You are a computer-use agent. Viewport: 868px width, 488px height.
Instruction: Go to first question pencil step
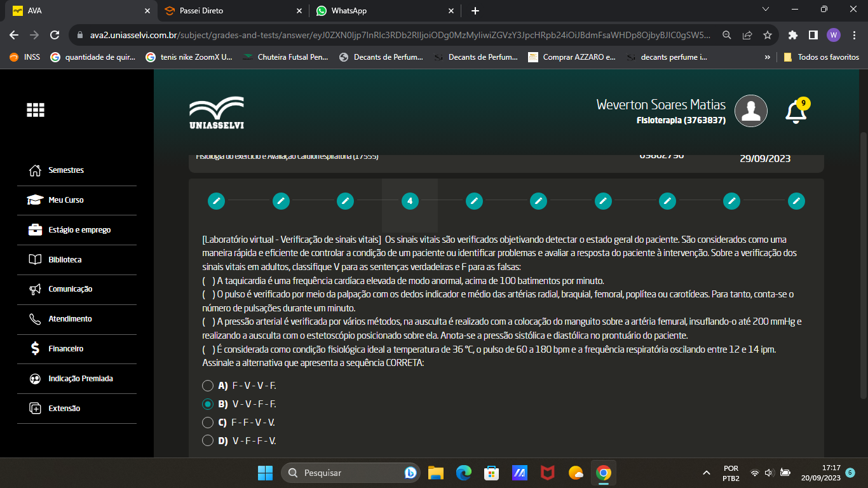point(216,201)
